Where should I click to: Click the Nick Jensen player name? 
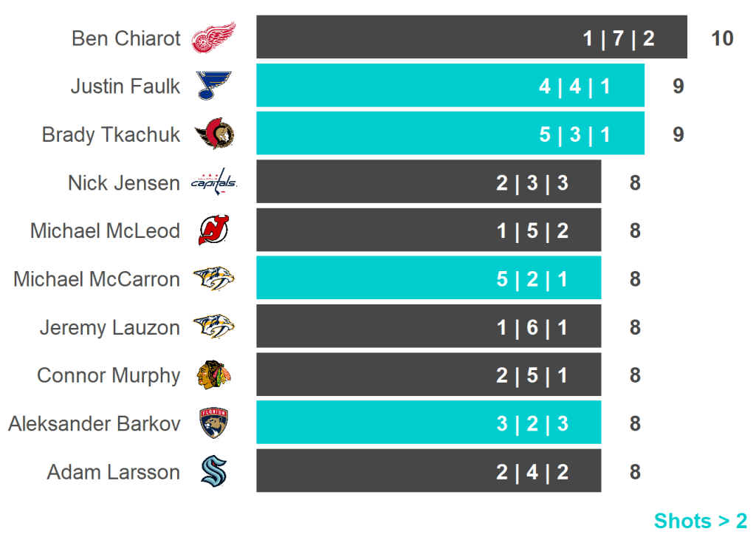tap(123, 182)
